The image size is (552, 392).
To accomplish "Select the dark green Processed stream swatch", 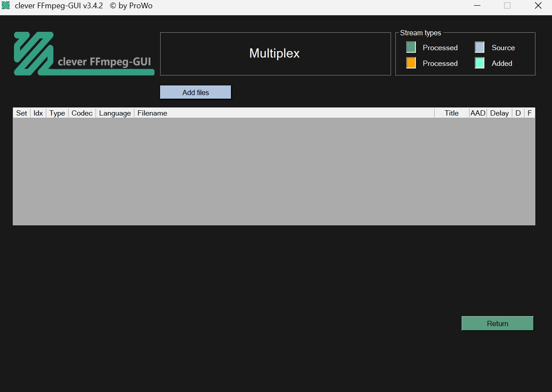I will tap(411, 47).
